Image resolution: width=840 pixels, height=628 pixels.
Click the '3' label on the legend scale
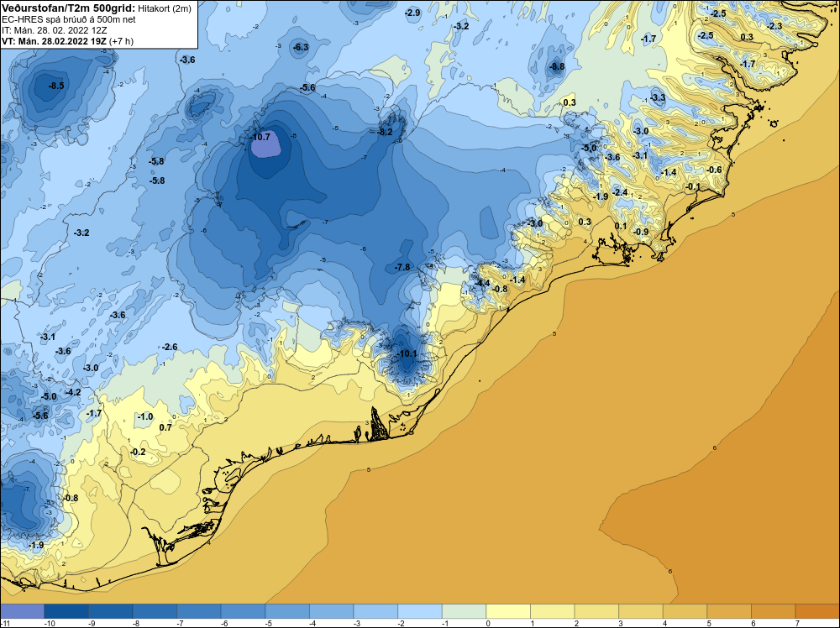point(619,624)
